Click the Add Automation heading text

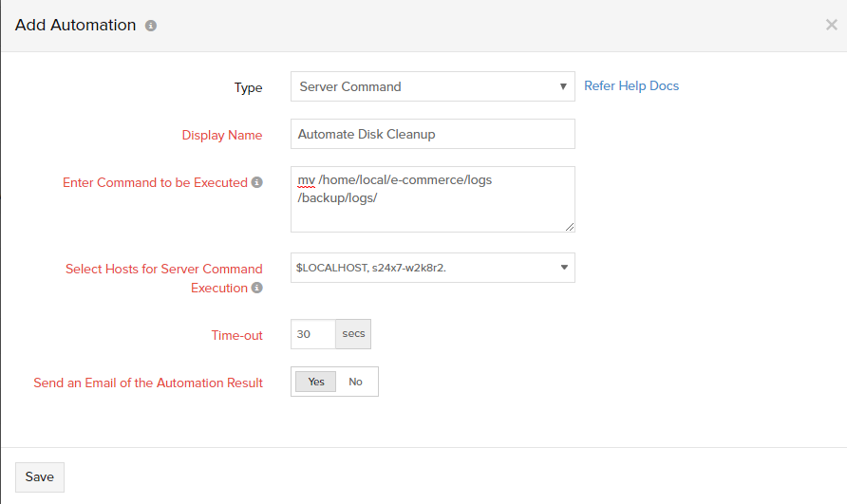pos(76,25)
